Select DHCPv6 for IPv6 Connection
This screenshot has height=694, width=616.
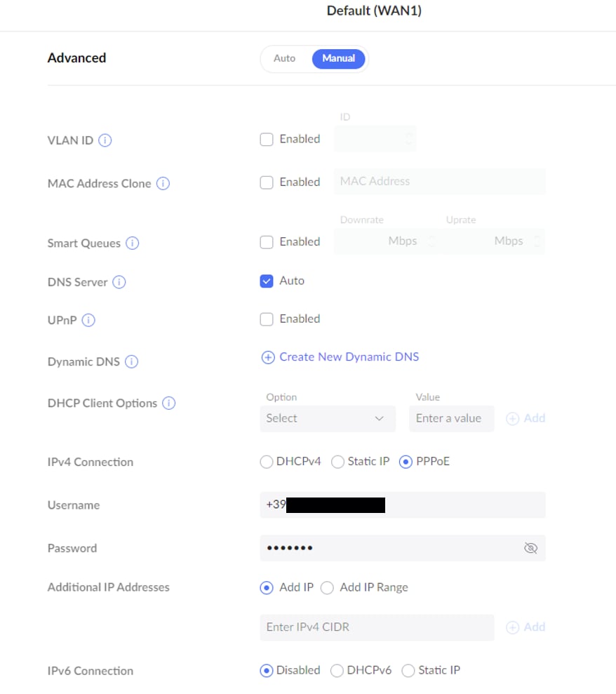tap(337, 671)
